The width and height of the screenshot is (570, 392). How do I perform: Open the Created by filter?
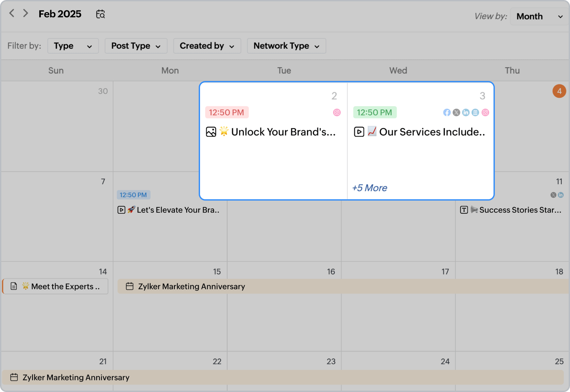(207, 46)
